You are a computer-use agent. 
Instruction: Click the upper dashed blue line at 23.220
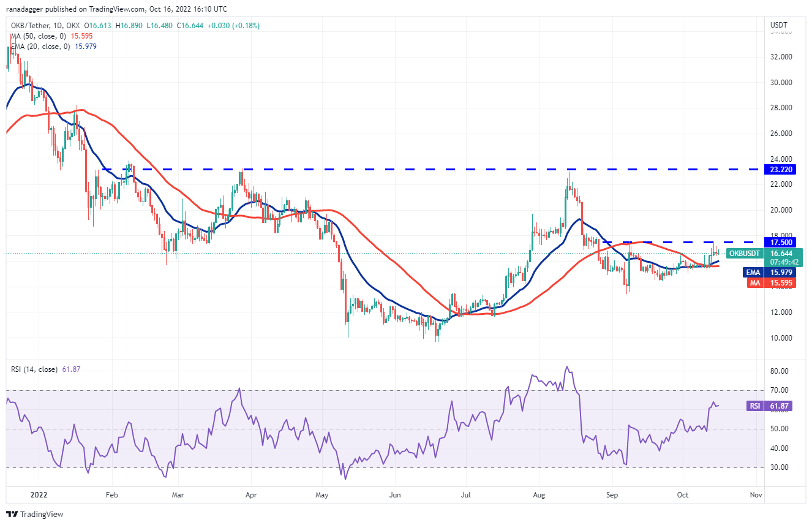(429, 169)
